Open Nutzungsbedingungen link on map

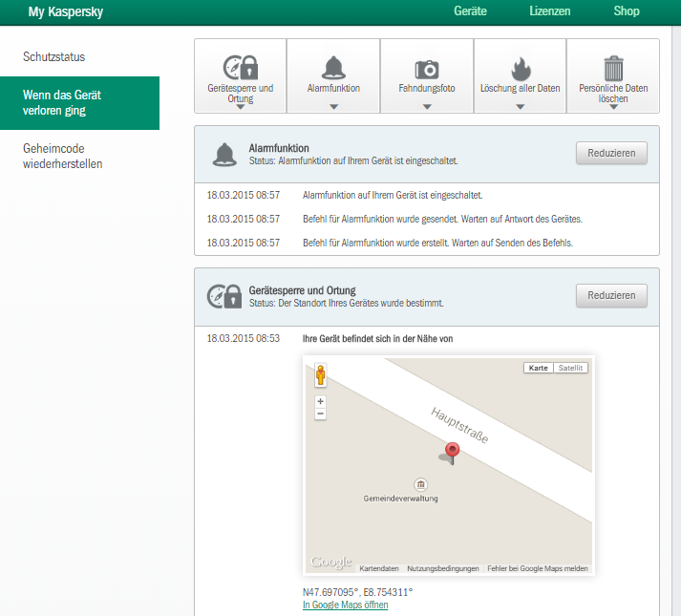point(443,568)
